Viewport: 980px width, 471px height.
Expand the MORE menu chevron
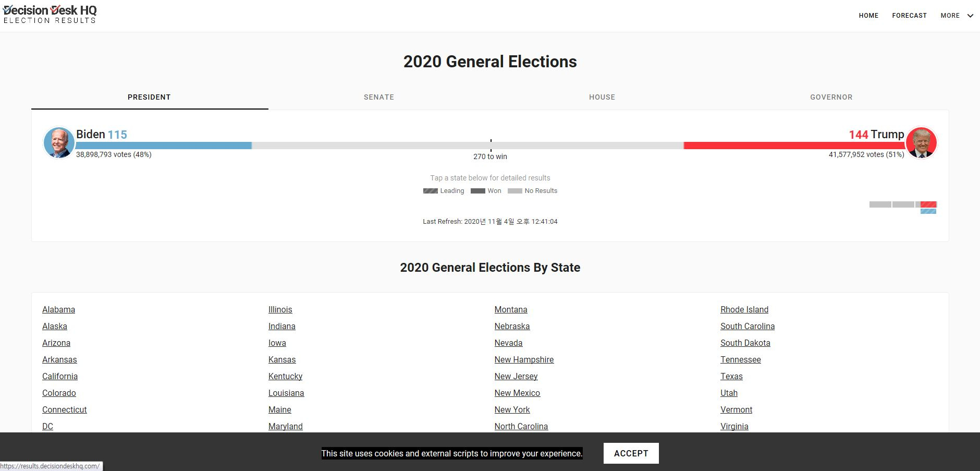pyautogui.click(x=970, y=16)
